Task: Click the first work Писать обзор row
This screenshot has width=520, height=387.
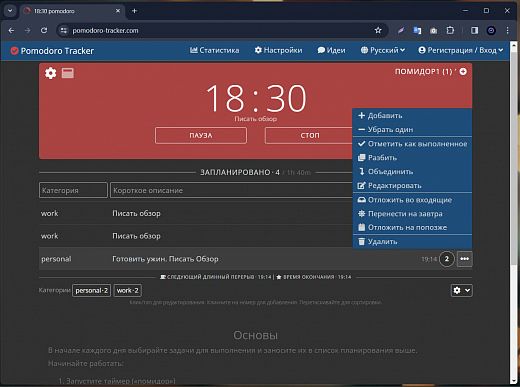Action: tap(197, 213)
